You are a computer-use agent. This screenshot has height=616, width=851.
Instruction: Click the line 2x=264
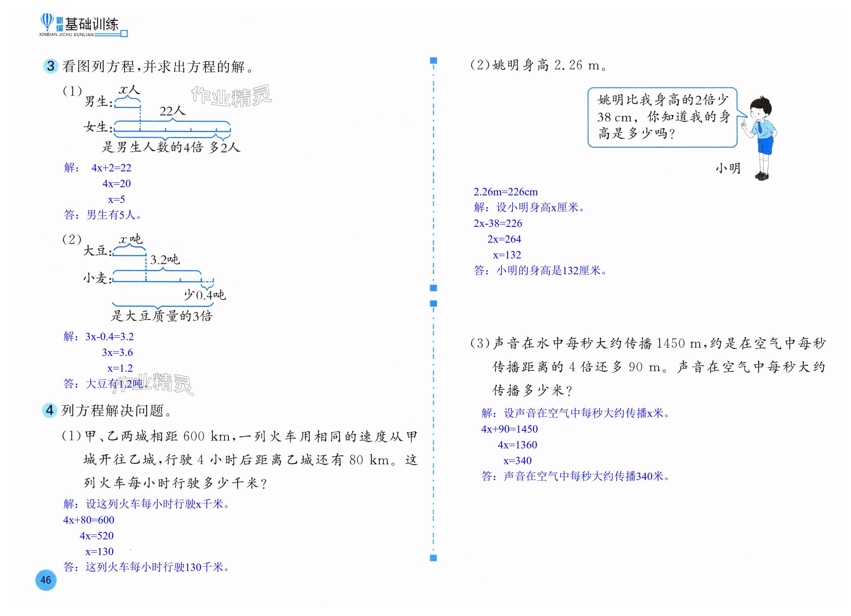point(504,239)
